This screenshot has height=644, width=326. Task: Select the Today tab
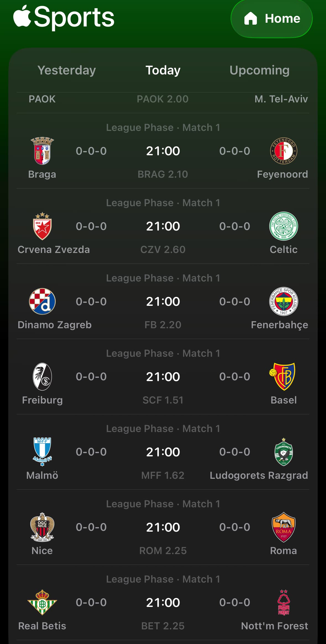pos(163,70)
